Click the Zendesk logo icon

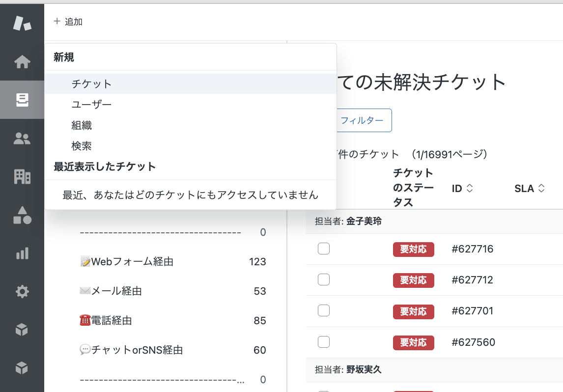pyautogui.click(x=22, y=24)
